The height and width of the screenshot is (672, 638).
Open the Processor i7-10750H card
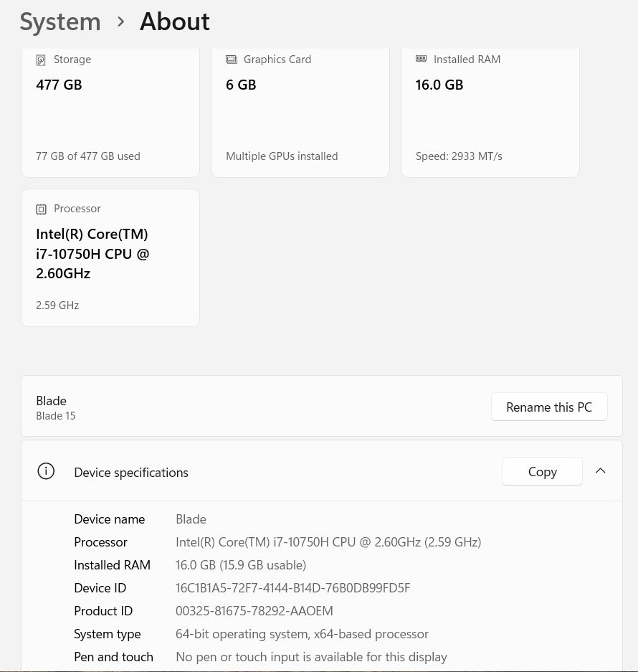110,258
